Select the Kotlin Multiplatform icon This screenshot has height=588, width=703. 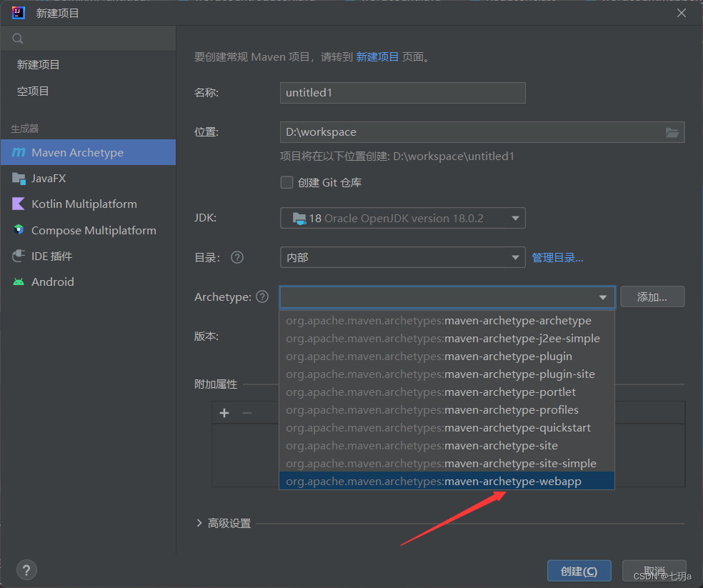pos(19,204)
